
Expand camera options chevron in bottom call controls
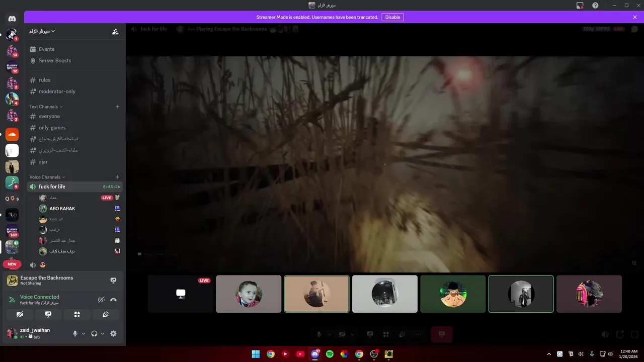pos(353,334)
